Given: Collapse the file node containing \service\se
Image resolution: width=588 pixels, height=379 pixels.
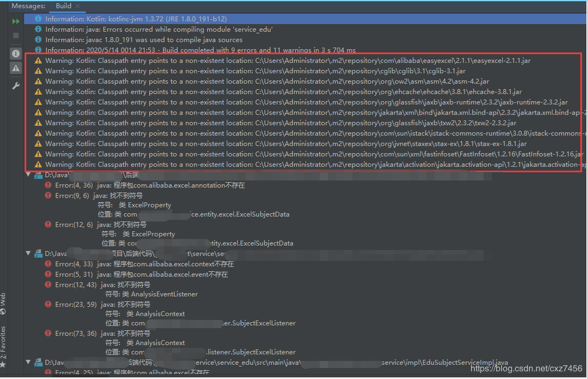Looking at the screenshot, I should pyautogui.click(x=28, y=254).
